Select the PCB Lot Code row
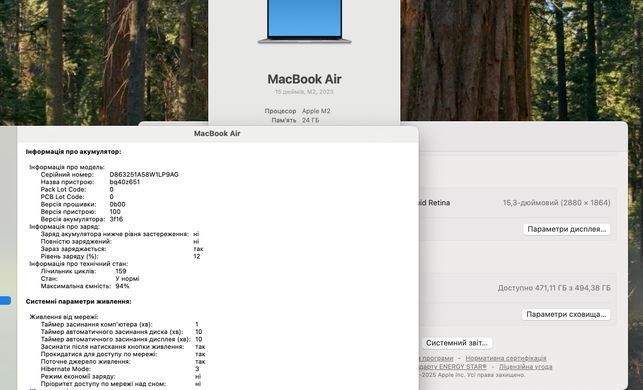Screen dimensions: 643x390 77,197
